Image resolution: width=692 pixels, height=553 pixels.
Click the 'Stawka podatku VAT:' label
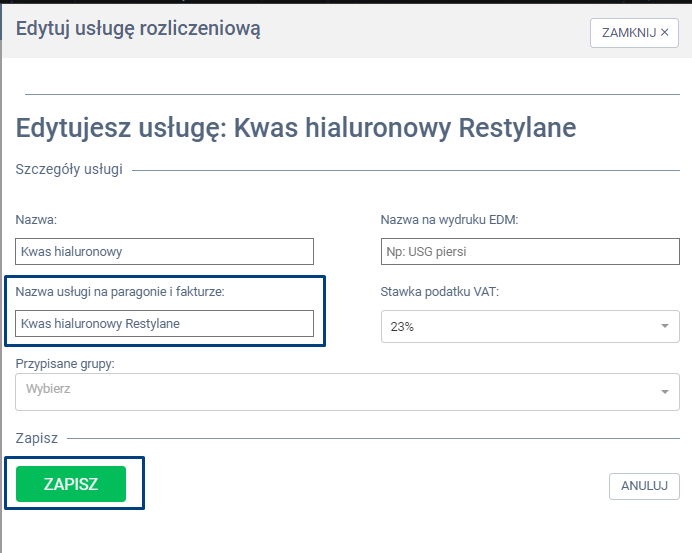[x=439, y=292]
